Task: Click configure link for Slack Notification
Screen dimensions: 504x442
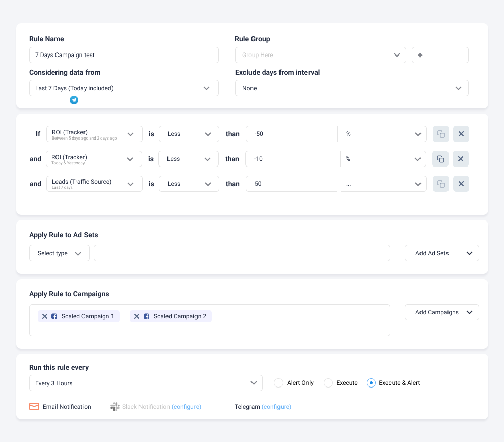Action: pos(186,407)
